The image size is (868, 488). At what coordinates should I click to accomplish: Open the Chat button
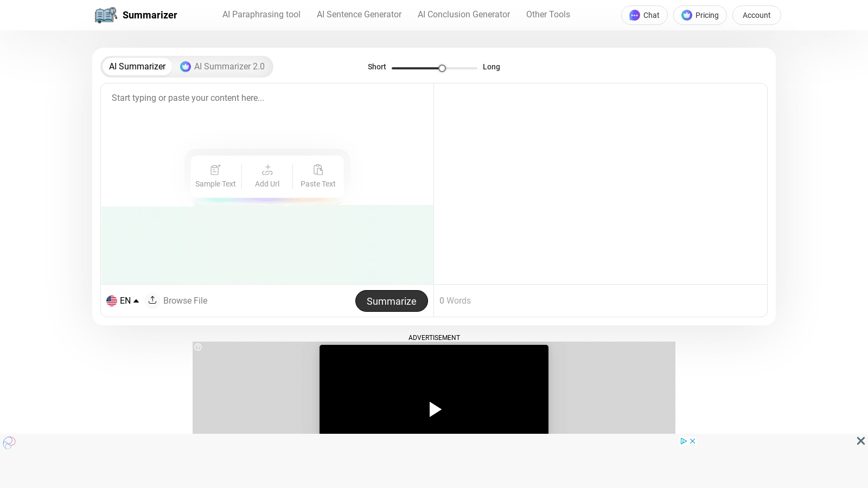(644, 15)
